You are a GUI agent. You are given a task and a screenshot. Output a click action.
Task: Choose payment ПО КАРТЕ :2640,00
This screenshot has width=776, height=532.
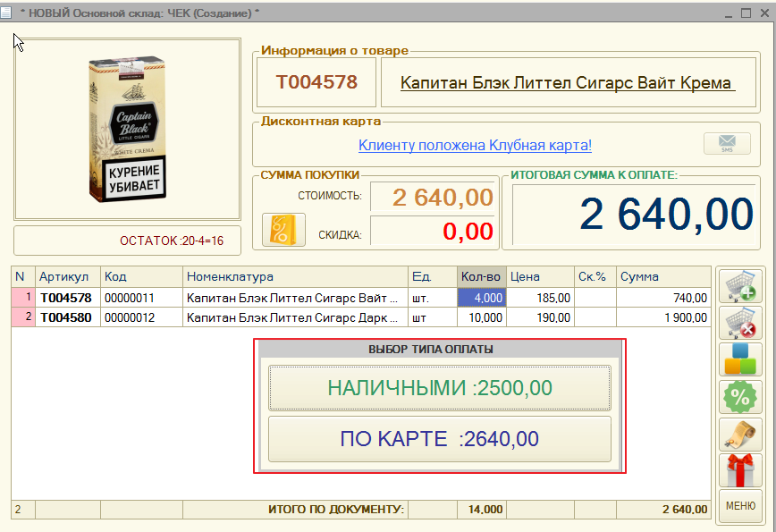pyautogui.click(x=440, y=439)
